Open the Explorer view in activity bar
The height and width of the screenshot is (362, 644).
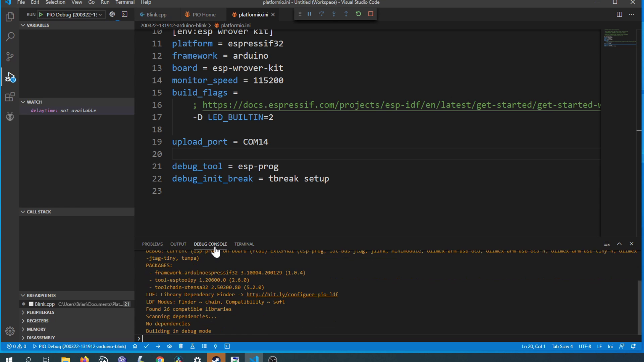[x=10, y=16]
